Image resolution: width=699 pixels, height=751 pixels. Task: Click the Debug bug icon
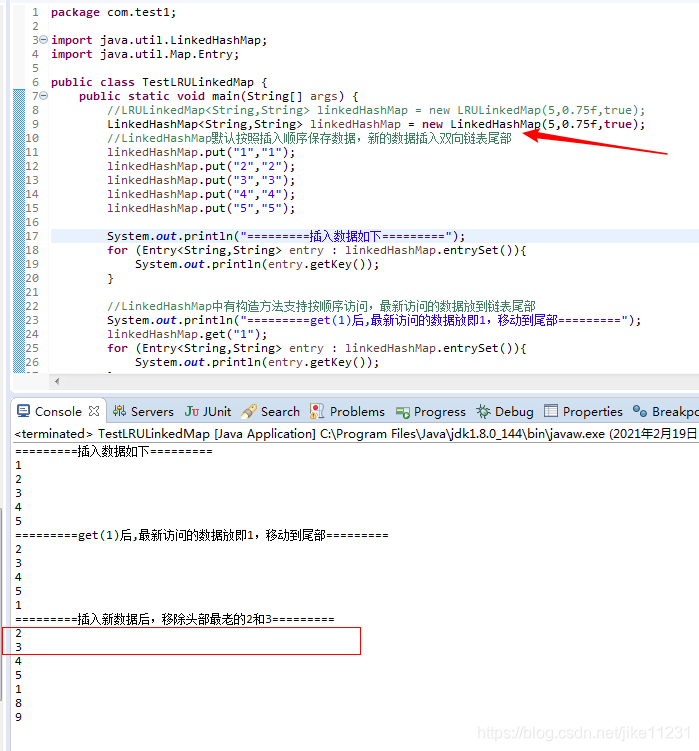[x=483, y=411]
